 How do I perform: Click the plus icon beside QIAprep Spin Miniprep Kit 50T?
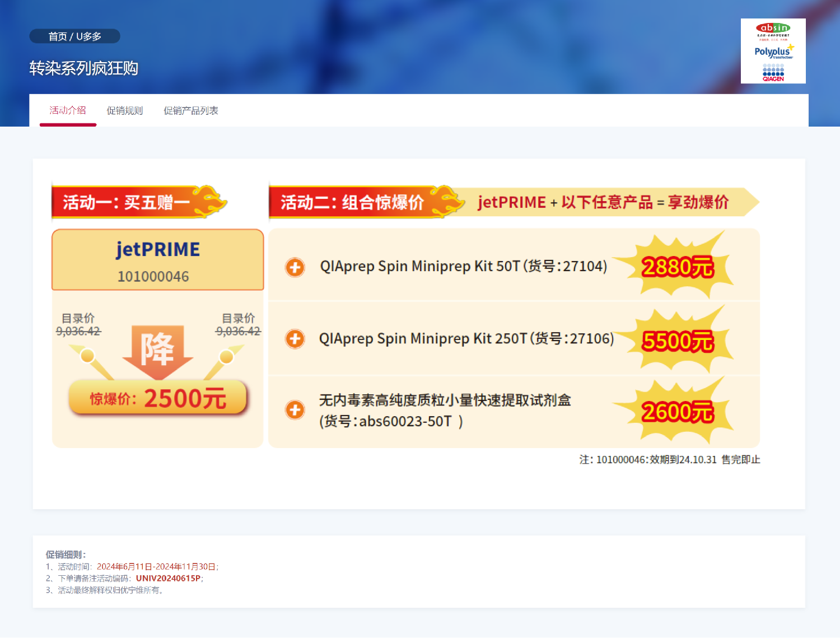295,268
